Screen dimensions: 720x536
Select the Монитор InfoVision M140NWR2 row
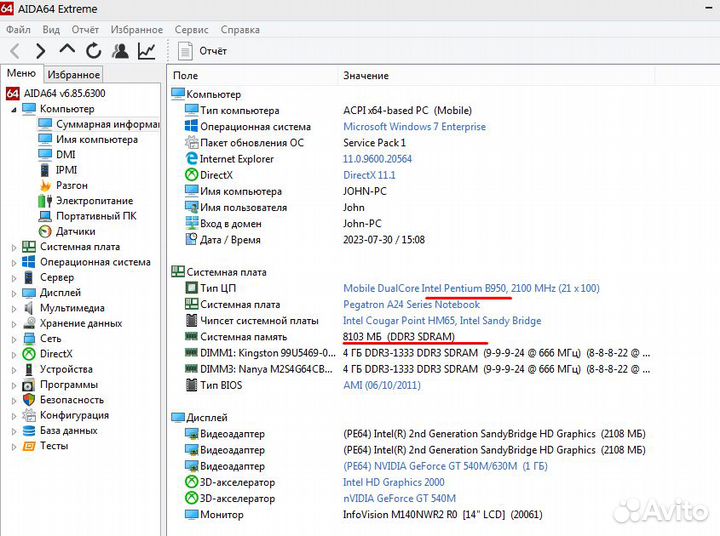(x=363, y=514)
